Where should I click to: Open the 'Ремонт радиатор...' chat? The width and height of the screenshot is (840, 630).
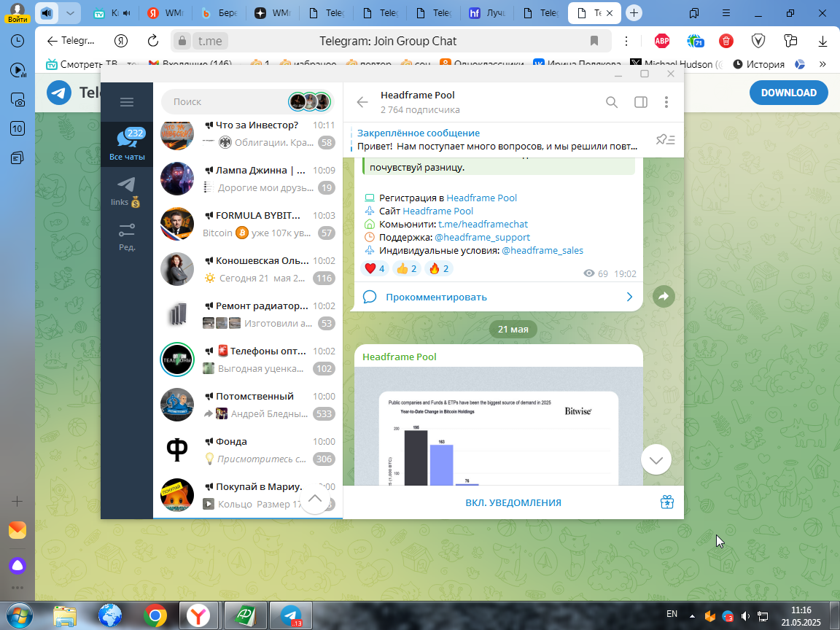(x=248, y=314)
